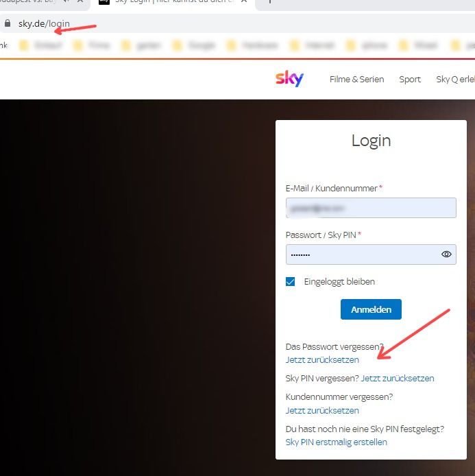
Task: Click Jetzt zurücksetzen under Passwort vergessen
Action: [322, 359]
